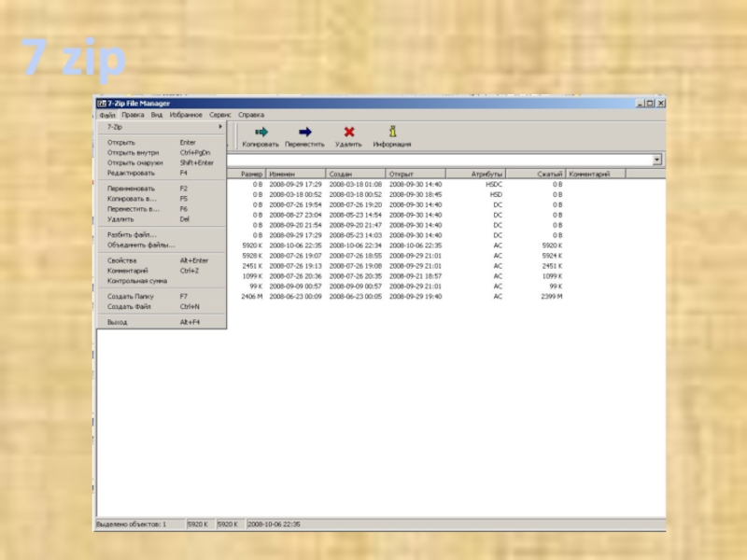Open the Файл menu
The width and height of the screenshot is (747, 560).
pos(107,115)
